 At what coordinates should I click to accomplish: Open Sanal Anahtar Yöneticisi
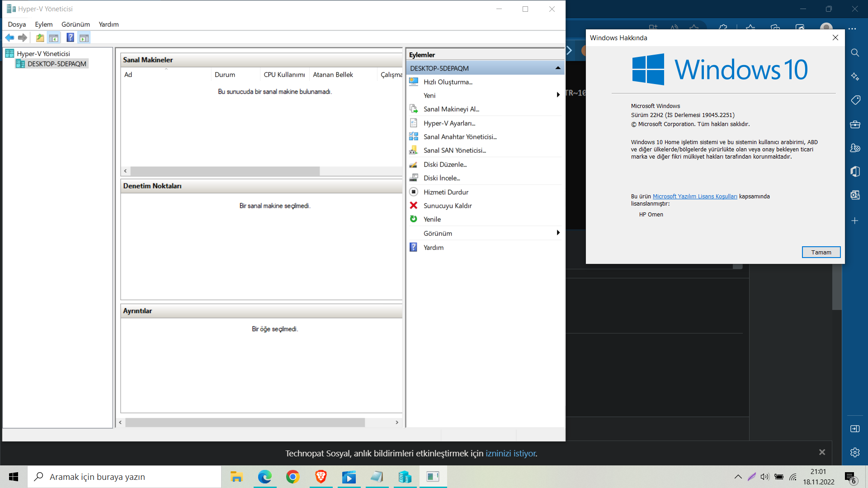pos(460,136)
